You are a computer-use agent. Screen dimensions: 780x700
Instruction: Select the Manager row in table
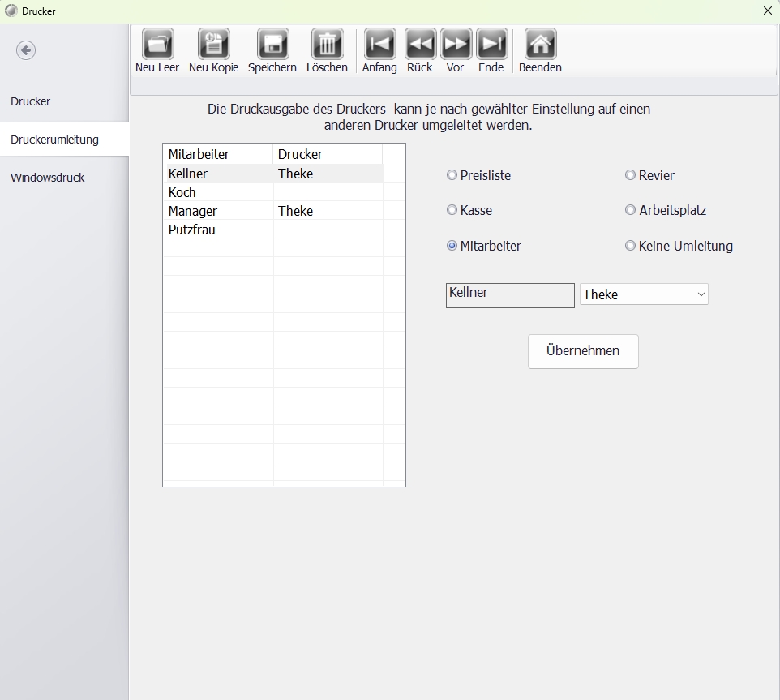(x=274, y=211)
